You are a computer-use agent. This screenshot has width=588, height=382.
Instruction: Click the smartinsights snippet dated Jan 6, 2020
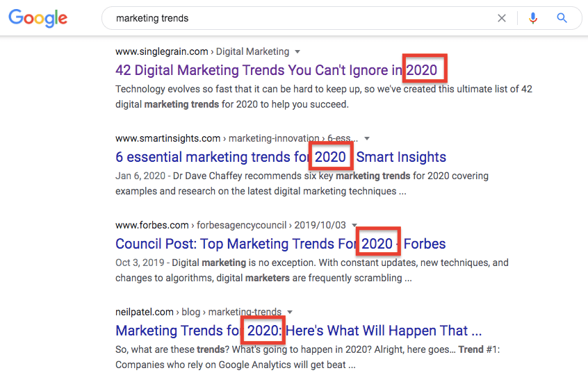[x=302, y=183]
